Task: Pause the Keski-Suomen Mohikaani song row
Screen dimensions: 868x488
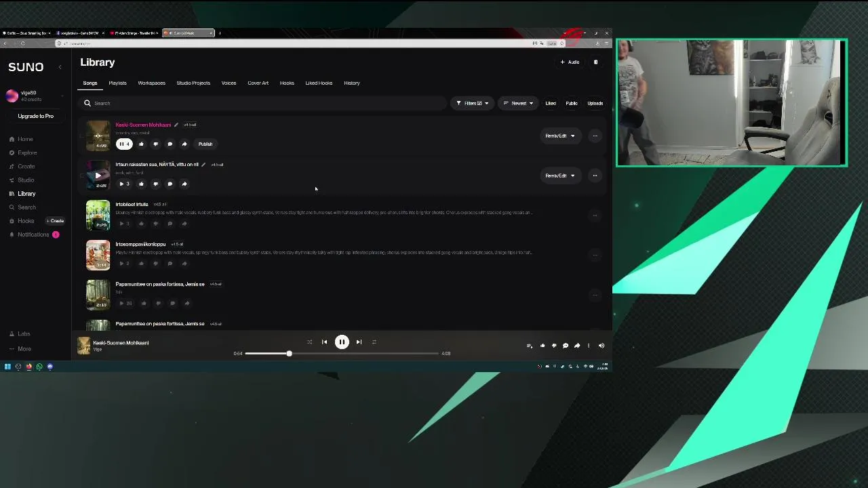Action: pos(123,144)
